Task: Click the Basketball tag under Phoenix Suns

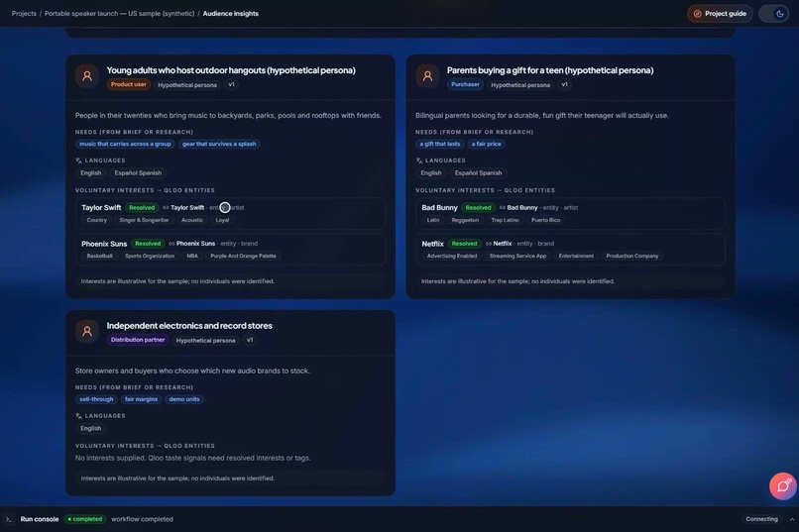Action: pyautogui.click(x=99, y=256)
